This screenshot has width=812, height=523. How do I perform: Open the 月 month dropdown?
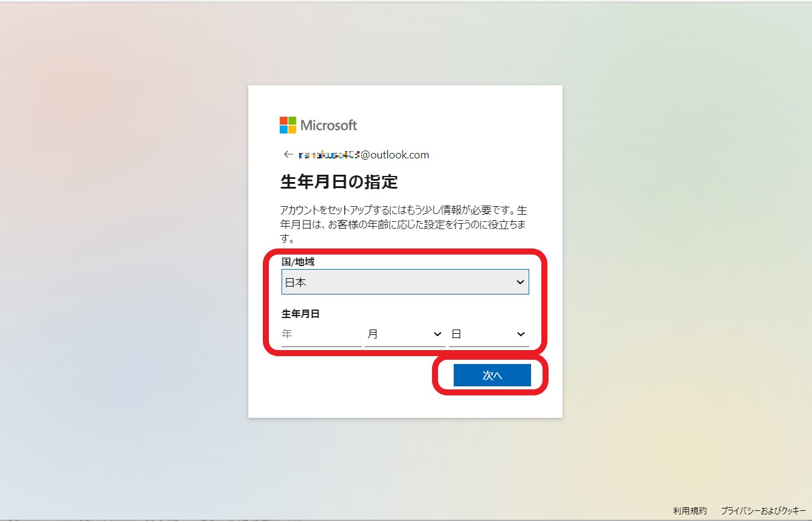pos(405,334)
